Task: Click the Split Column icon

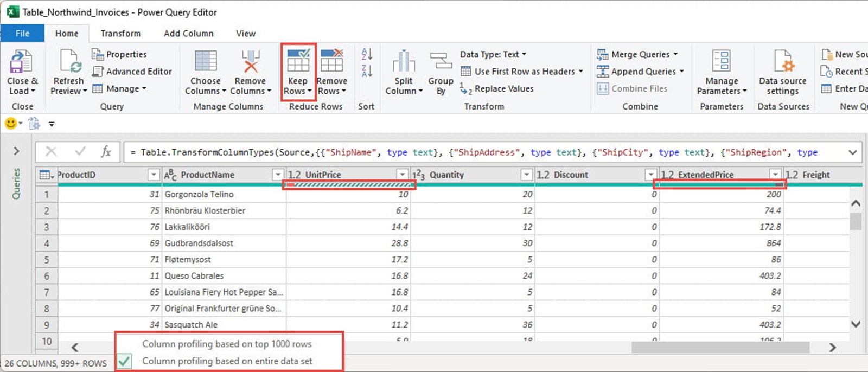Action: [404, 61]
